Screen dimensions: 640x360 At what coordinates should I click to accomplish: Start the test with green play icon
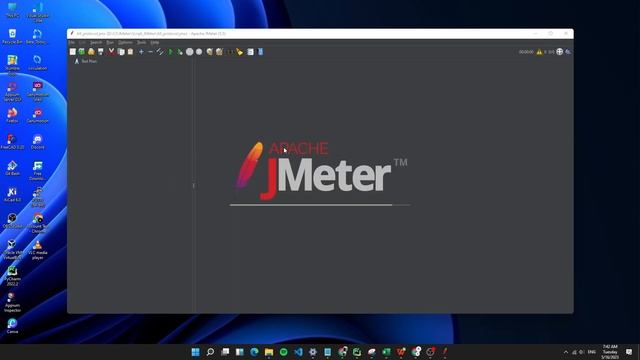pyautogui.click(x=170, y=52)
